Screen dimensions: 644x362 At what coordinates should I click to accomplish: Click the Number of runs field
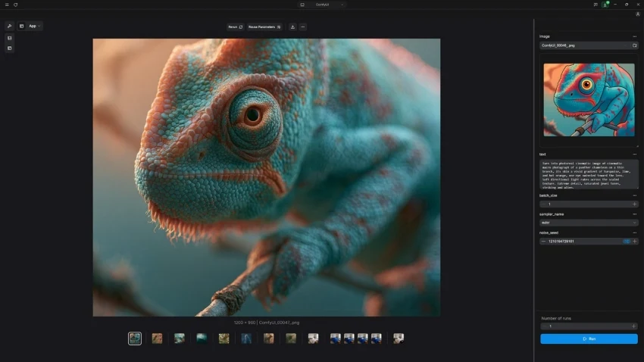(x=589, y=326)
